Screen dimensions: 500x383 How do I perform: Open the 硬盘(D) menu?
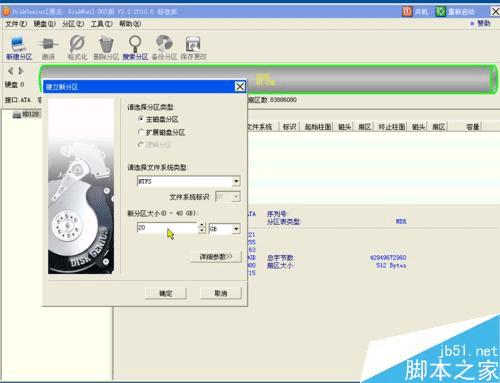[45, 24]
